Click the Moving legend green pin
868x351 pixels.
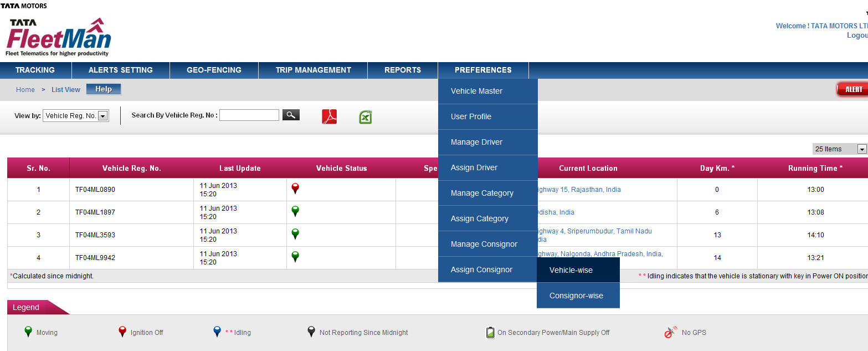(x=28, y=332)
